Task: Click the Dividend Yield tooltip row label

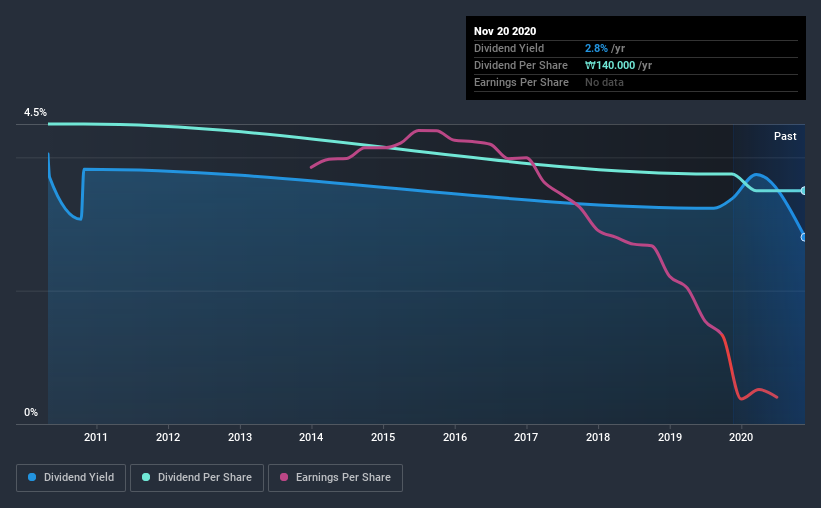Action: click(509, 48)
